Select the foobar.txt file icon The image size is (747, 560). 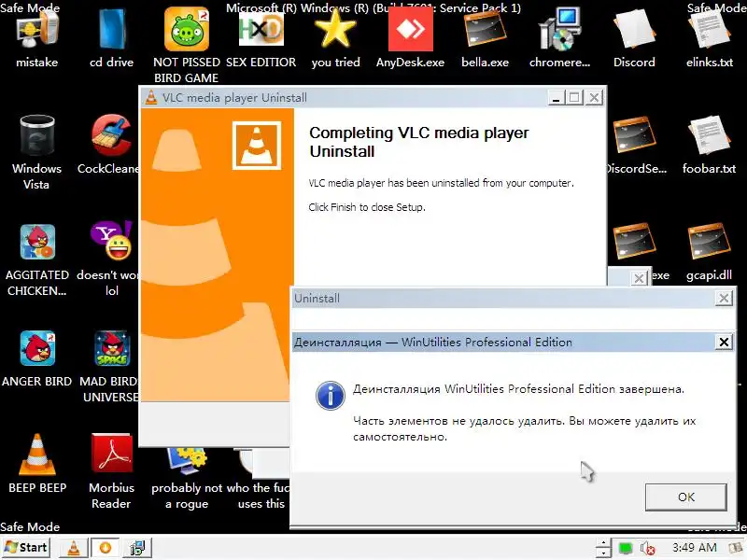[710, 145]
